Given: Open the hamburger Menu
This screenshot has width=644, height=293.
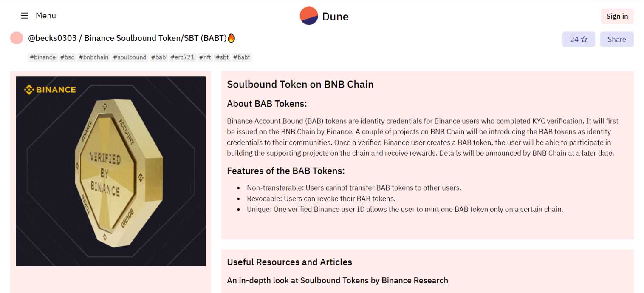Looking at the screenshot, I should (24, 16).
